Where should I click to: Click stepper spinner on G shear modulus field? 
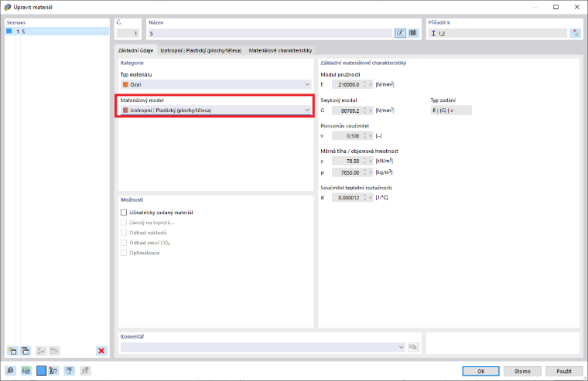pyautogui.click(x=365, y=111)
